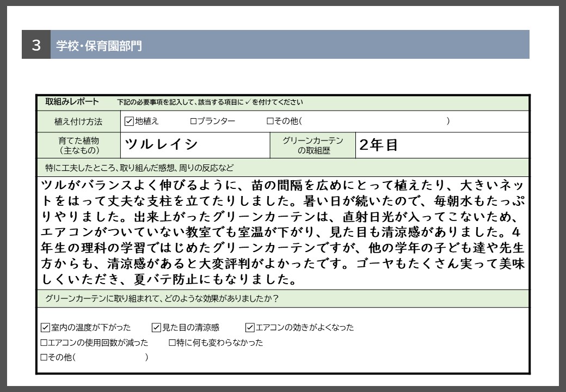The width and height of the screenshot is (566, 392).
Task: Click the 取組みレポート title label
Action: [x=72, y=102]
